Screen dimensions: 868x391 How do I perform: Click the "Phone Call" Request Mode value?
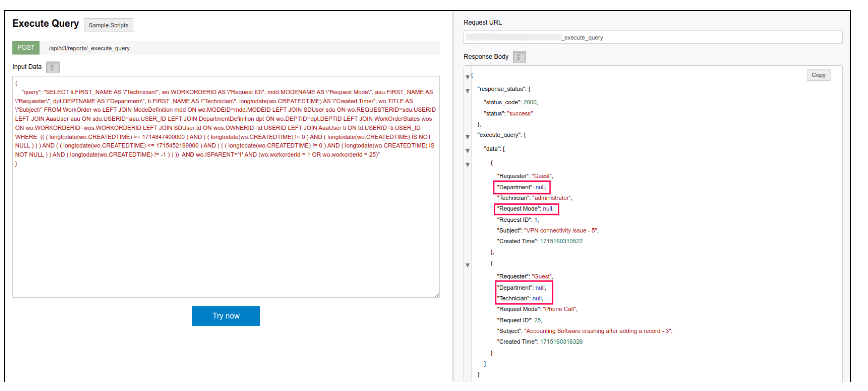point(560,309)
